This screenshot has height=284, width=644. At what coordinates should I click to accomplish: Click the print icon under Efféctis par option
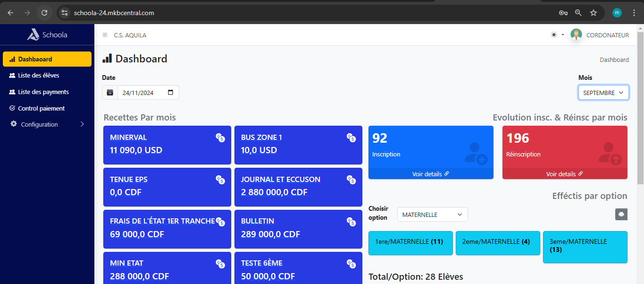pyautogui.click(x=621, y=215)
